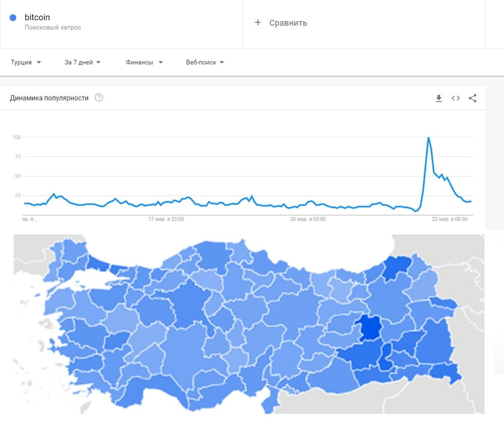Viewport: 504px width, 421px height.
Task: Open the embed code icon
Action: tap(456, 98)
